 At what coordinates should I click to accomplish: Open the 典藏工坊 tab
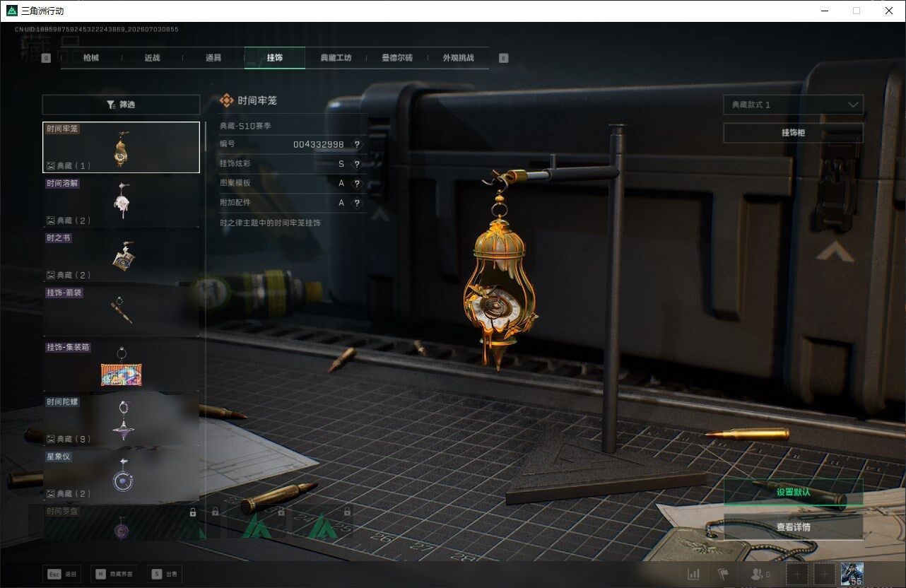pyautogui.click(x=336, y=58)
